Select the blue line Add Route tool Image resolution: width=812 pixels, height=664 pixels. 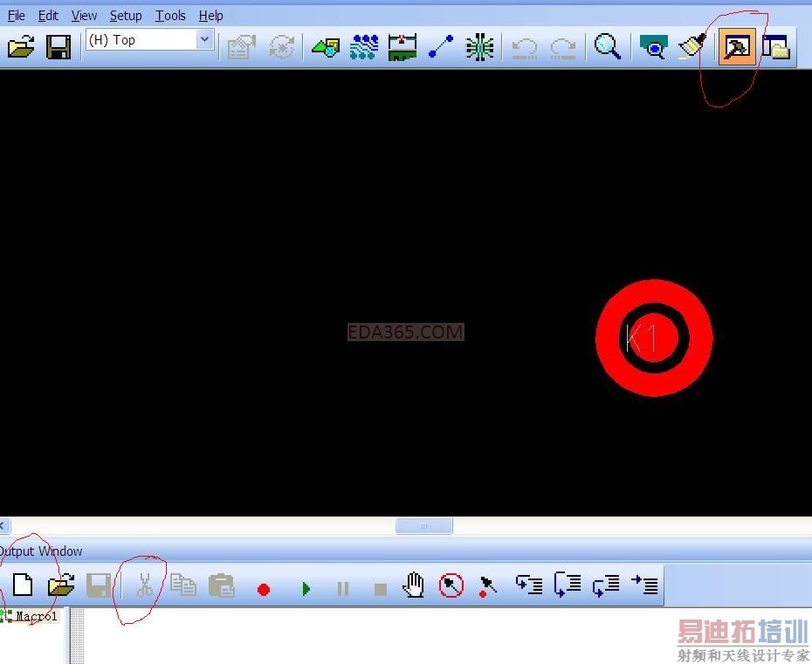441,47
